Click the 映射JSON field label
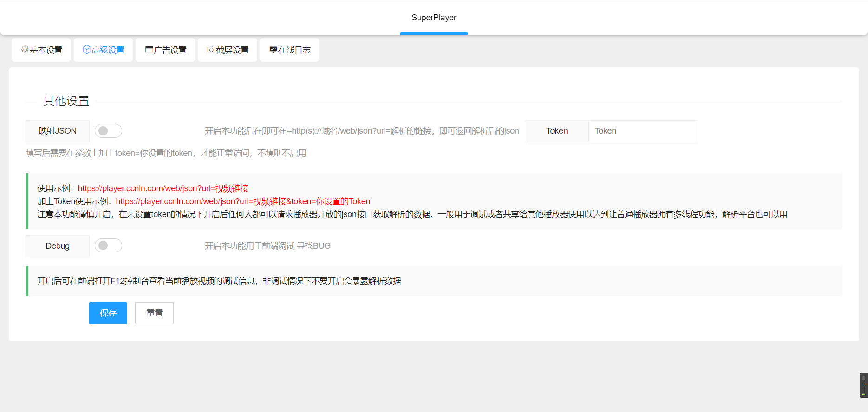The width and height of the screenshot is (868, 412). (x=58, y=131)
